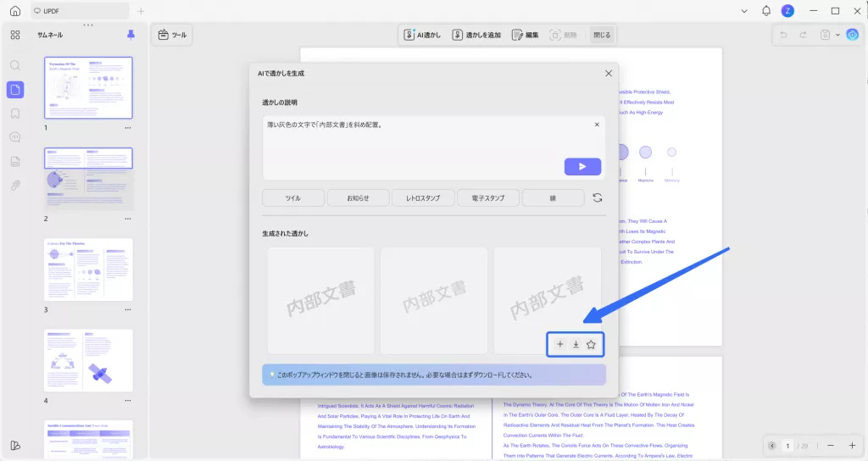Click 閉じる to exit watermark mode
868x461 pixels.
(602, 35)
